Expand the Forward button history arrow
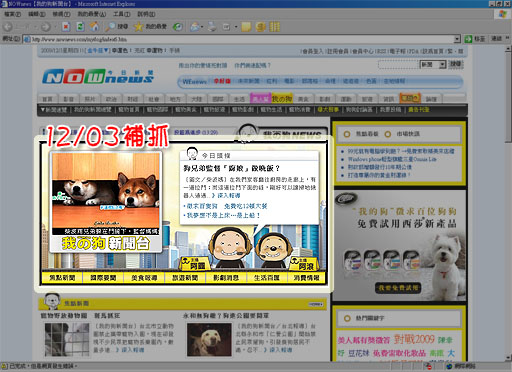 click(x=55, y=27)
